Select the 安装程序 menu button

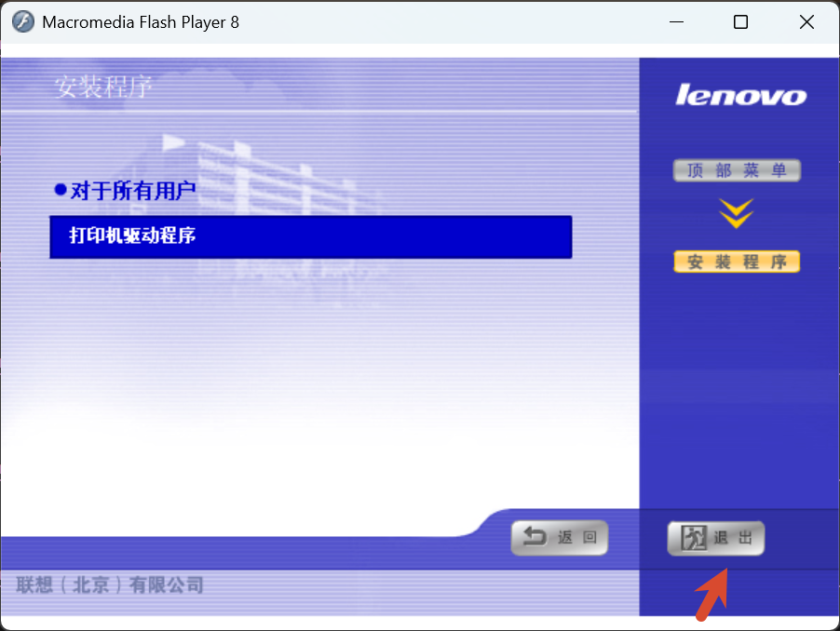[737, 262]
